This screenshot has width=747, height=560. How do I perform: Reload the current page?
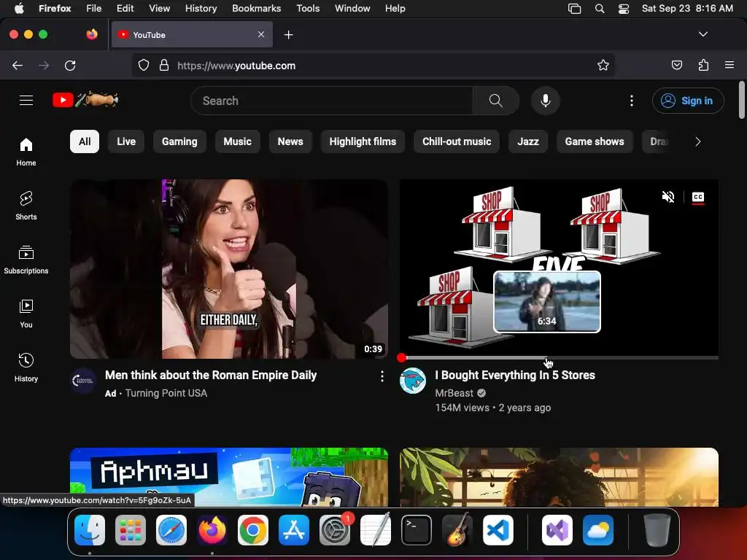pyautogui.click(x=70, y=65)
